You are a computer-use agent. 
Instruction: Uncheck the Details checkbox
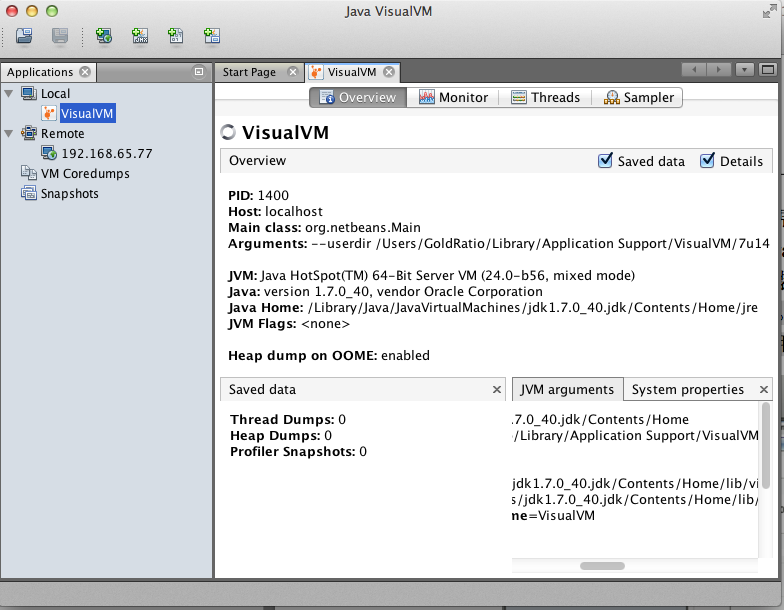[x=707, y=160]
